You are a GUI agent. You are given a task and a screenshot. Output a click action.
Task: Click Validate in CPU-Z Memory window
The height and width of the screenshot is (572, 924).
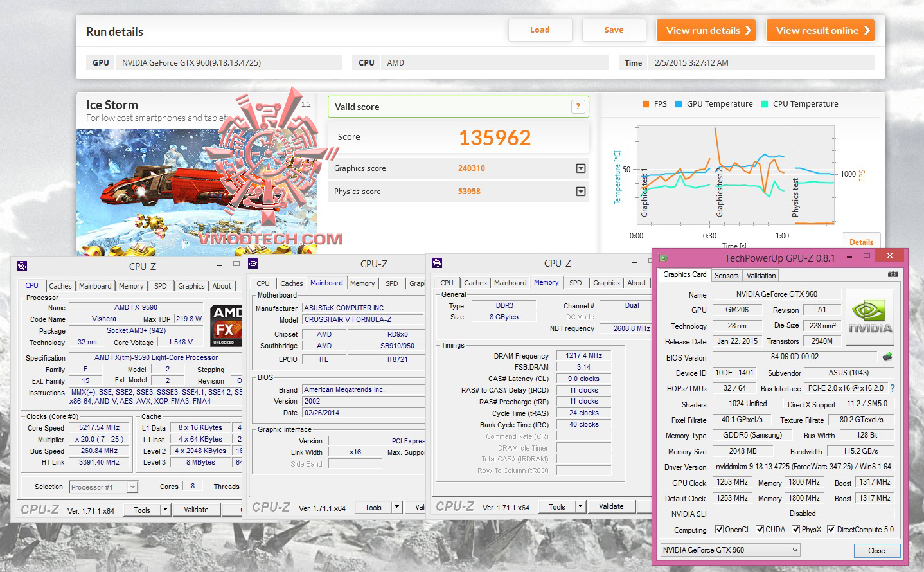[x=611, y=506]
